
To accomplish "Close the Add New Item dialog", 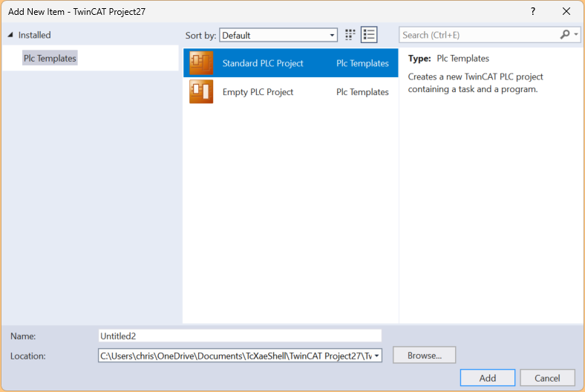I will click(x=566, y=12).
